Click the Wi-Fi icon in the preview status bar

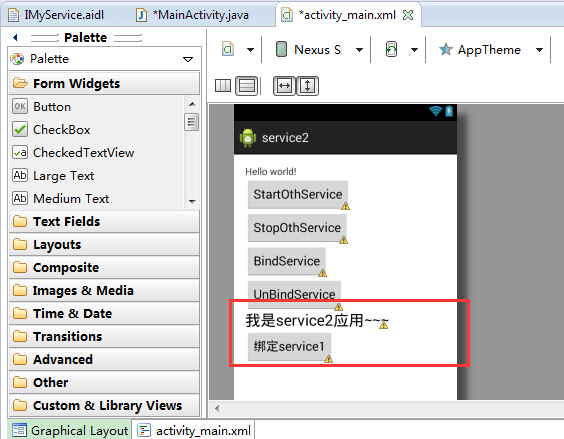pos(435,111)
